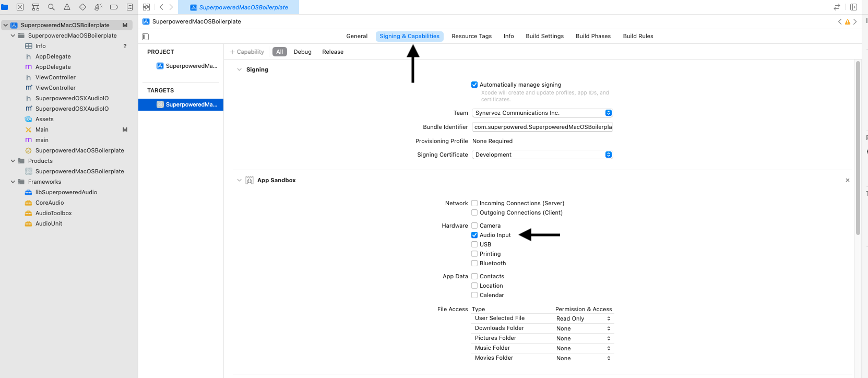Jump to next issue arrow
The height and width of the screenshot is (378, 868).
click(855, 22)
